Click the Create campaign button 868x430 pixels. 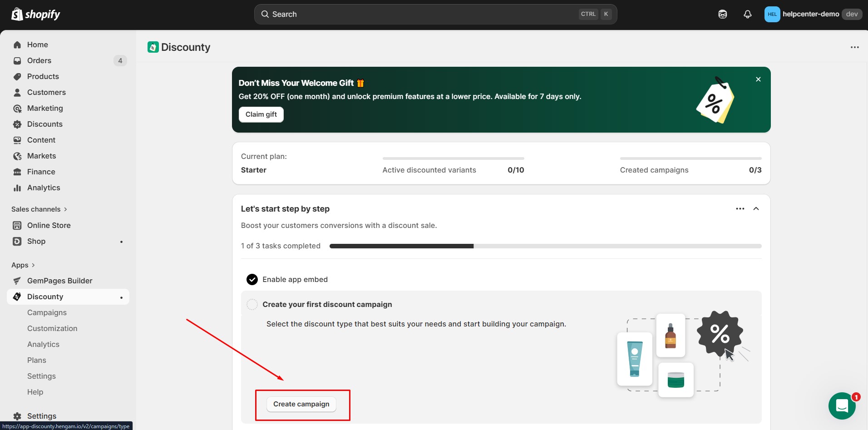coord(301,404)
